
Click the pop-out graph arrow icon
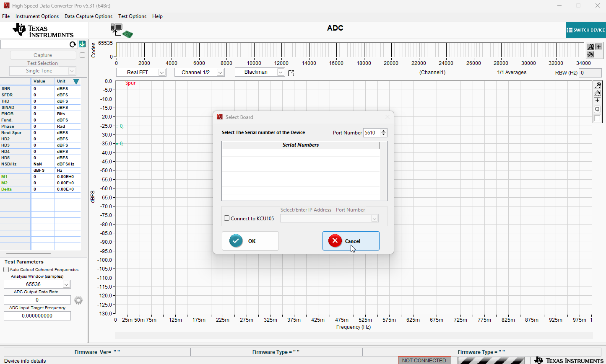click(x=291, y=73)
